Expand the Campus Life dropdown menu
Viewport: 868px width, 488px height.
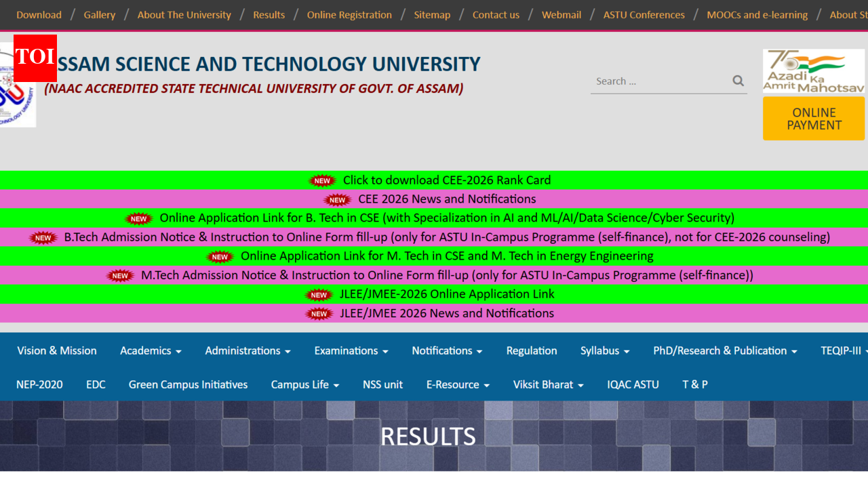305,384
